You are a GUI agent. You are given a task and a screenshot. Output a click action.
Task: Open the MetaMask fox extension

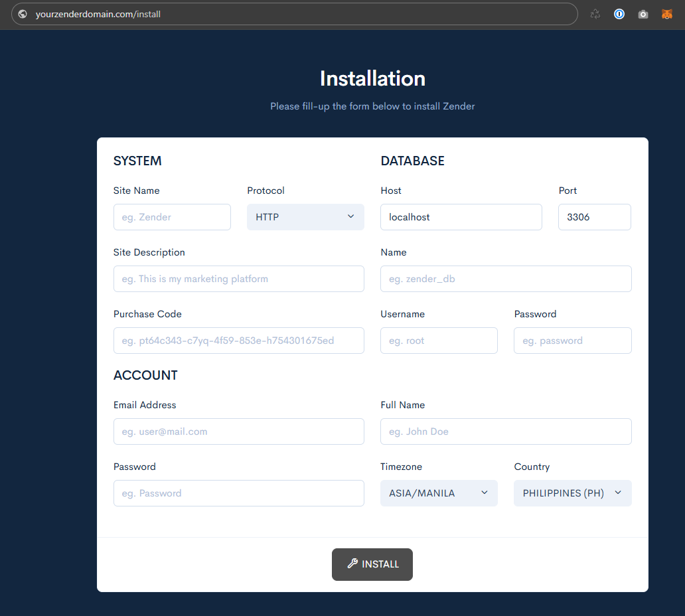pyautogui.click(x=666, y=14)
